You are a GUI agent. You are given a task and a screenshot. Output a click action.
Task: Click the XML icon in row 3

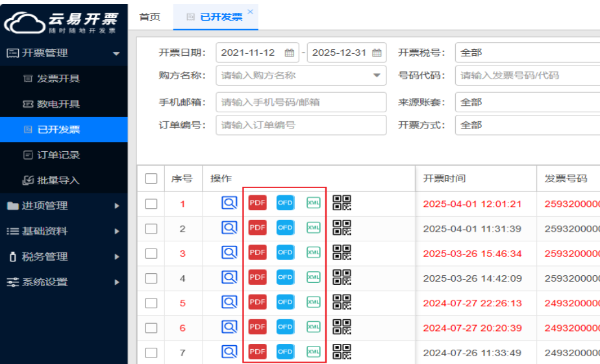[x=313, y=252]
